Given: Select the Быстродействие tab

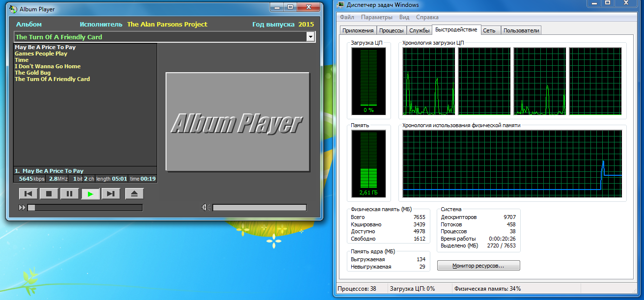Looking at the screenshot, I should (x=456, y=30).
